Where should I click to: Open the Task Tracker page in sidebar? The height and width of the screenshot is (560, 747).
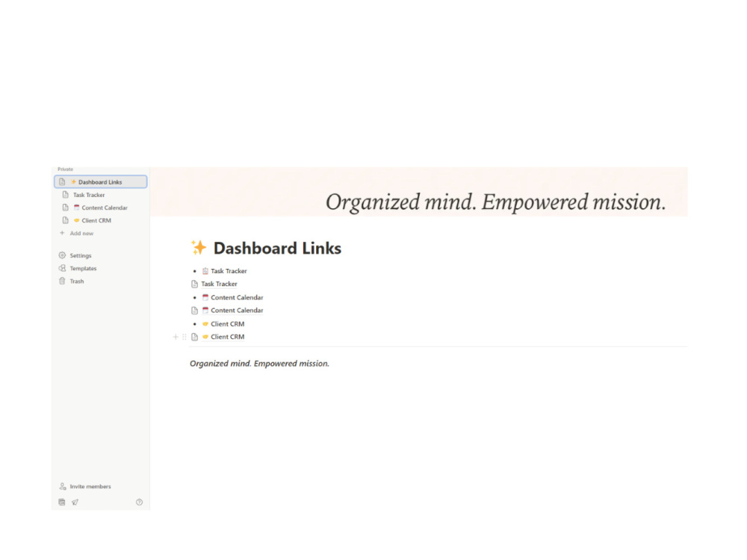tap(89, 195)
